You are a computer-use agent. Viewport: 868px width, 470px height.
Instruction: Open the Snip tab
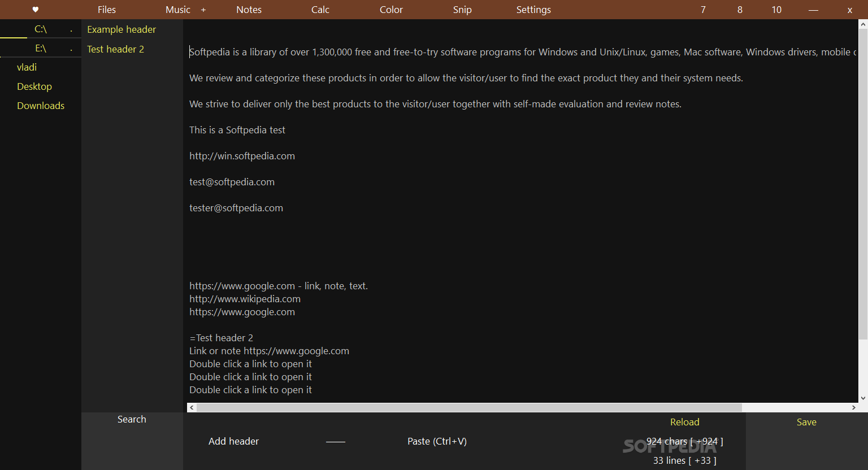462,10
